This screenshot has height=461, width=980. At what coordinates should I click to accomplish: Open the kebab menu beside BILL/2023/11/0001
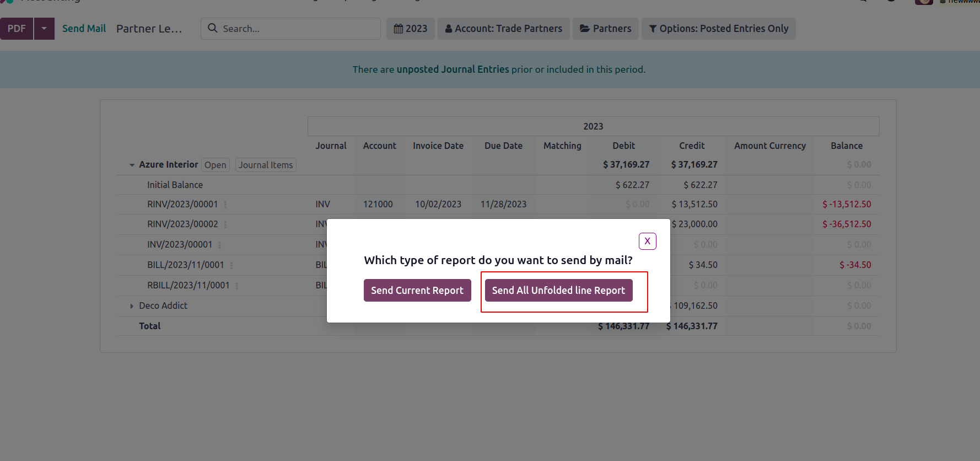[x=231, y=265]
